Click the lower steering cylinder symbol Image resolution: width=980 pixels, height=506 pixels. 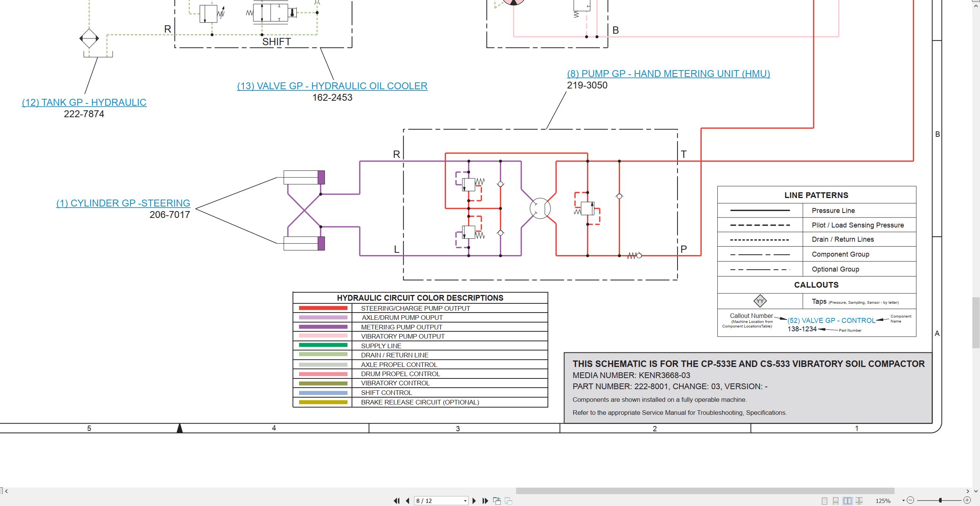coord(304,243)
